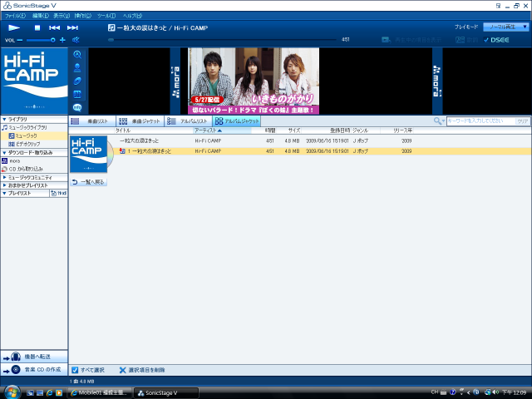
Task: Click the track icon in the highlighted row
Action: pyautogui.click(x=122, y=151)
